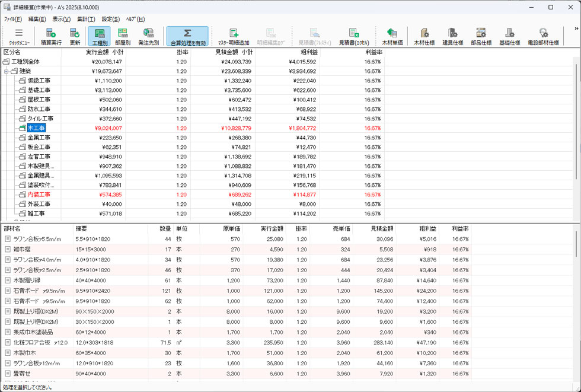Screen dimensions: 581x392
Task: Click the row icon beside 化粧フロア合板
Action: (x=8, y=343)
